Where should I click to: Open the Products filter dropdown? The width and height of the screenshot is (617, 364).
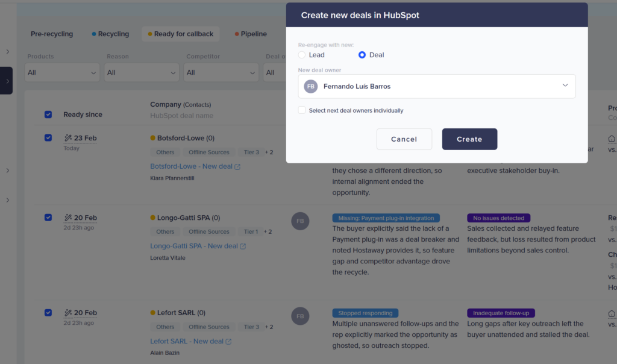62,72
